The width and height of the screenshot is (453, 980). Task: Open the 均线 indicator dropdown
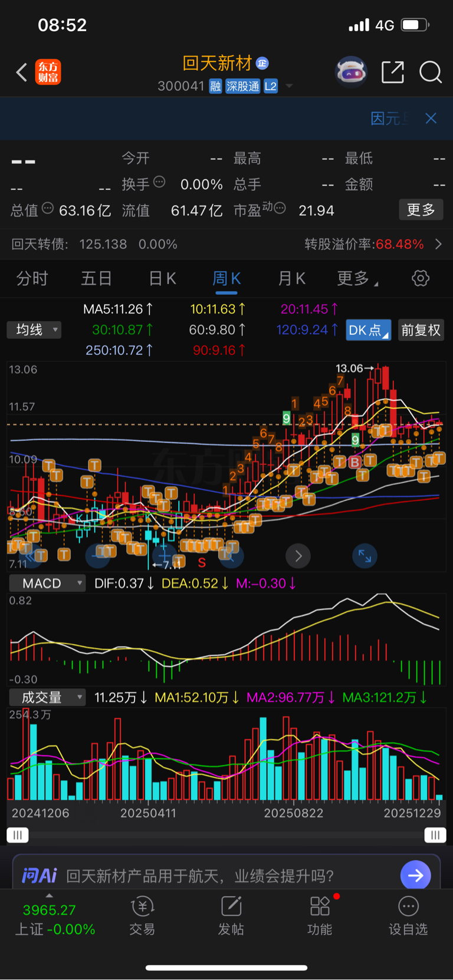[x=35, y=330]
